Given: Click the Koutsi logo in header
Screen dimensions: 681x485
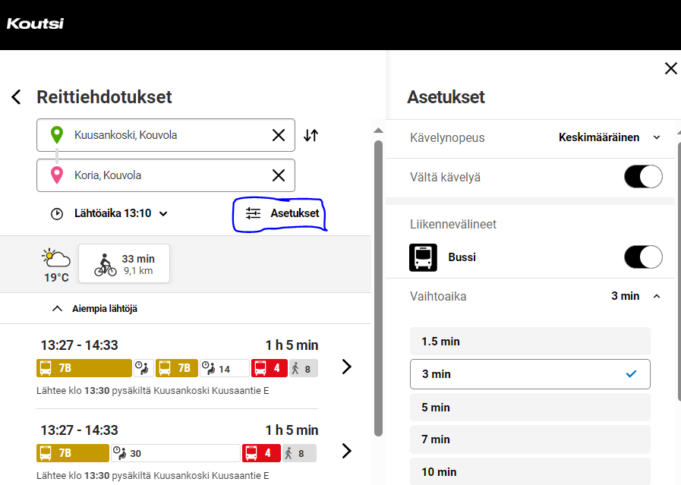Looking at the screenshot, I should click(35, 23).
